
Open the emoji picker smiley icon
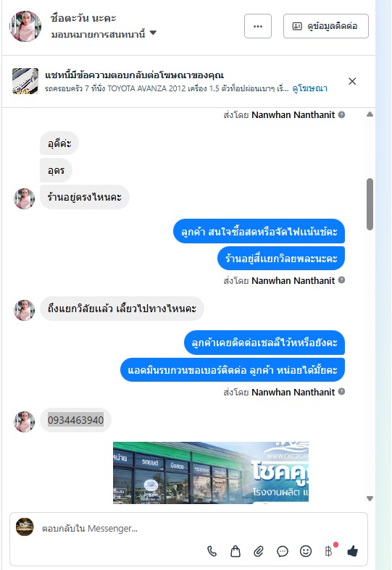(306, 551)
